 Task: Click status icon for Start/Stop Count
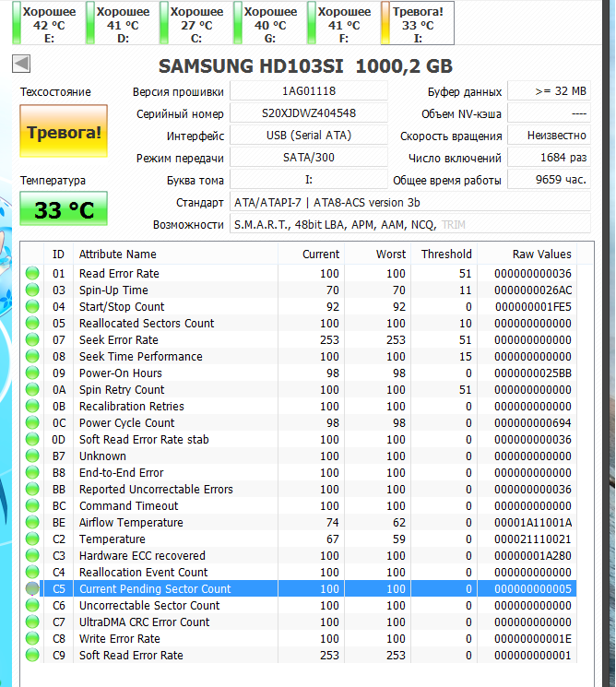[32, 307]
